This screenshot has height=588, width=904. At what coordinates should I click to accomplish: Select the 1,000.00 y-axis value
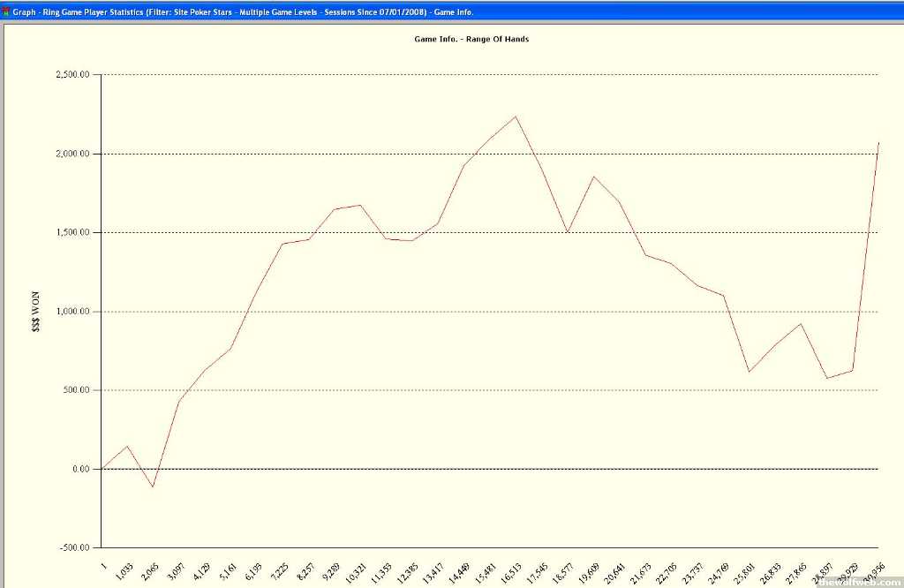pyautogui.click(x=72, y=312)
